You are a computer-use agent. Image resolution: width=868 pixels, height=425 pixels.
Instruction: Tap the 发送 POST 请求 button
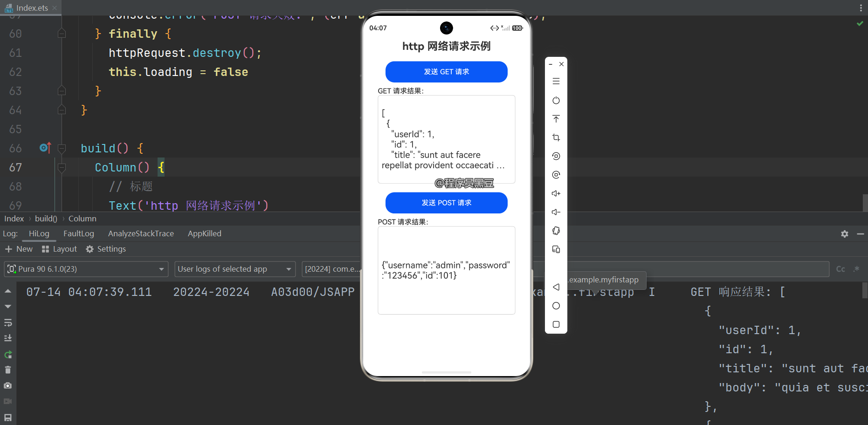pyautogui.click(x=447, y=203)
